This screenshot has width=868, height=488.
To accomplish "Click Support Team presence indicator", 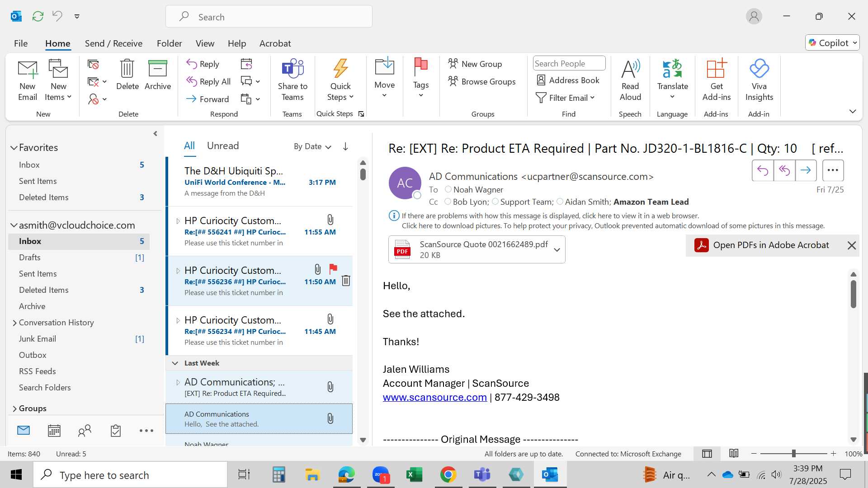I will (x=495, y=202).
